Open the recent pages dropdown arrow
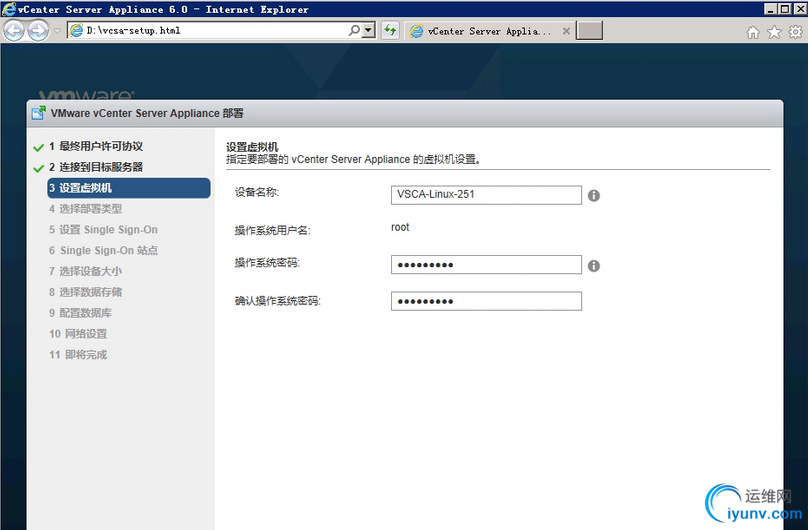This screenshot has height=530, width=808. click(57, 31)
